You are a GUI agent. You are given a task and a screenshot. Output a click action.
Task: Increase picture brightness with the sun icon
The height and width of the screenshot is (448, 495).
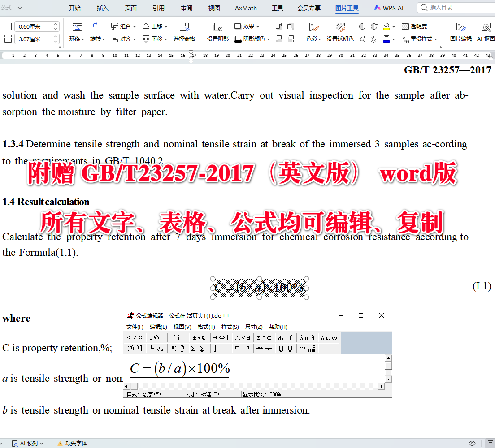362,39
